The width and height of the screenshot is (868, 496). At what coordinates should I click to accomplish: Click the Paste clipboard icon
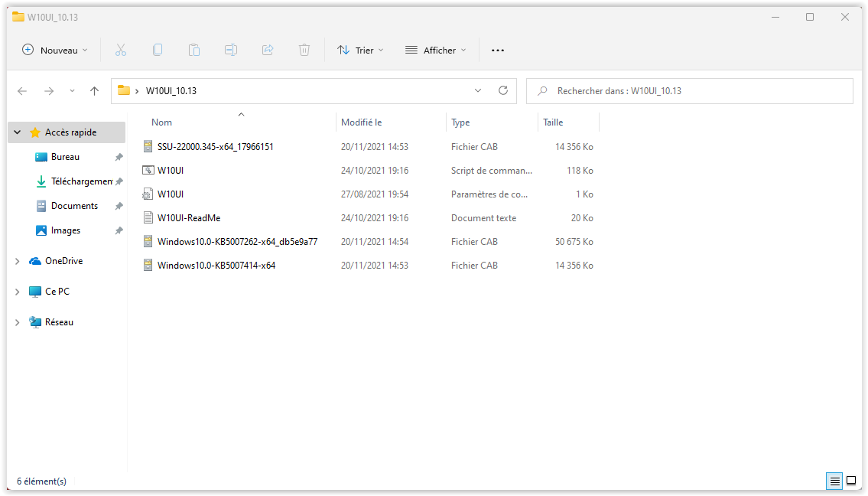[x=193, y=50]
